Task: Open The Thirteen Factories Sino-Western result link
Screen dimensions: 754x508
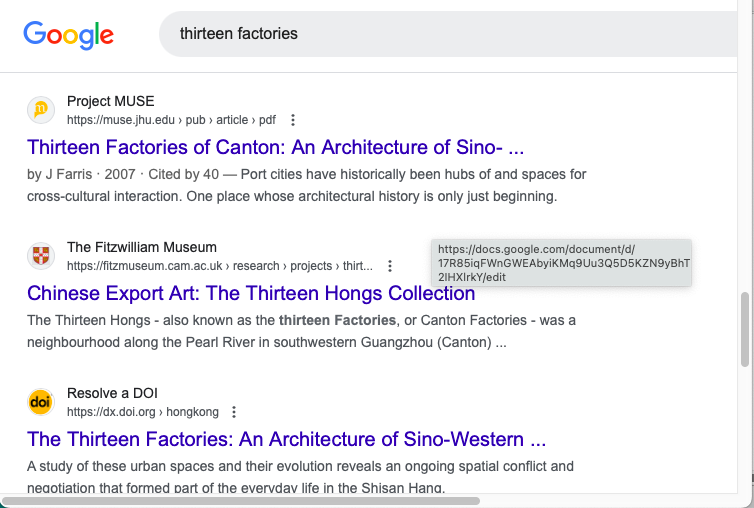Action: point(286,439)
